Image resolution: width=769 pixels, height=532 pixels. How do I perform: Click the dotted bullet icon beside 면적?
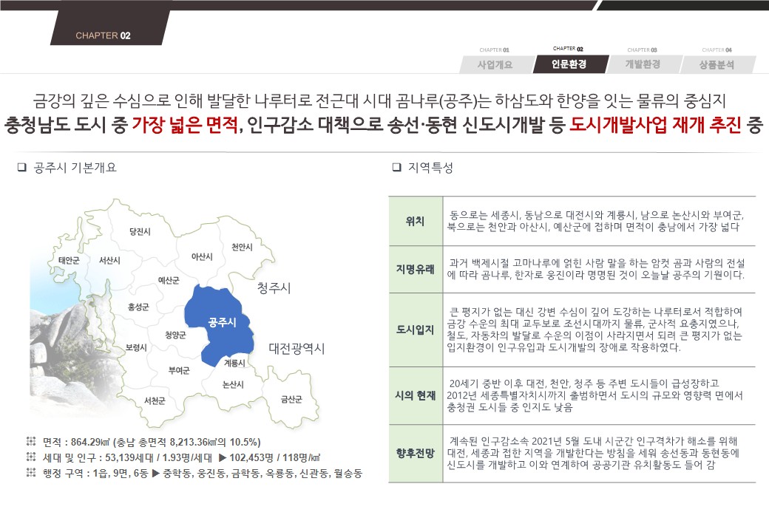pyautogui.click(x=31, y=441)
